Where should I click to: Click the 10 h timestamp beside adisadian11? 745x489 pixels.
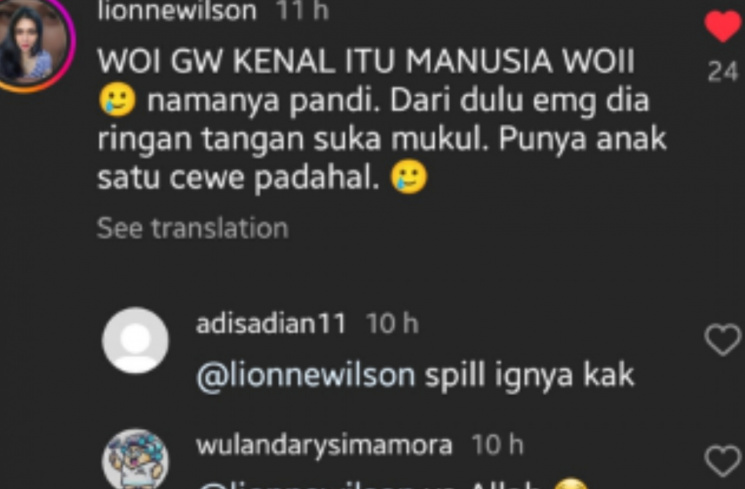click(x=392, y=324)
